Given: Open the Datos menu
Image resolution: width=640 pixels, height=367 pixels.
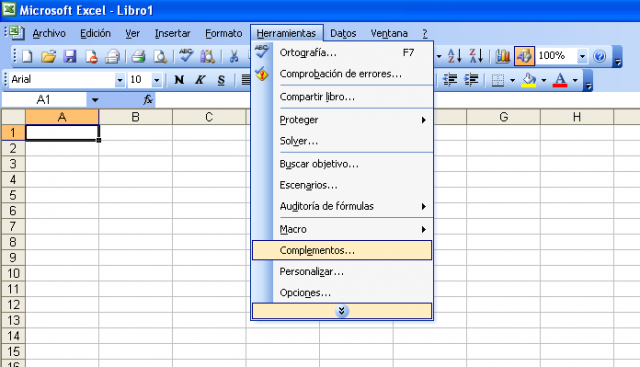Looking at the screenshot, I should [343, 33].
